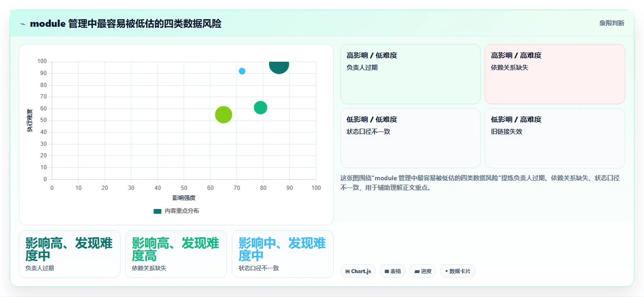Click the small blue bubble on chart
This screenshot has height=297, width=644.
[242, 71]
